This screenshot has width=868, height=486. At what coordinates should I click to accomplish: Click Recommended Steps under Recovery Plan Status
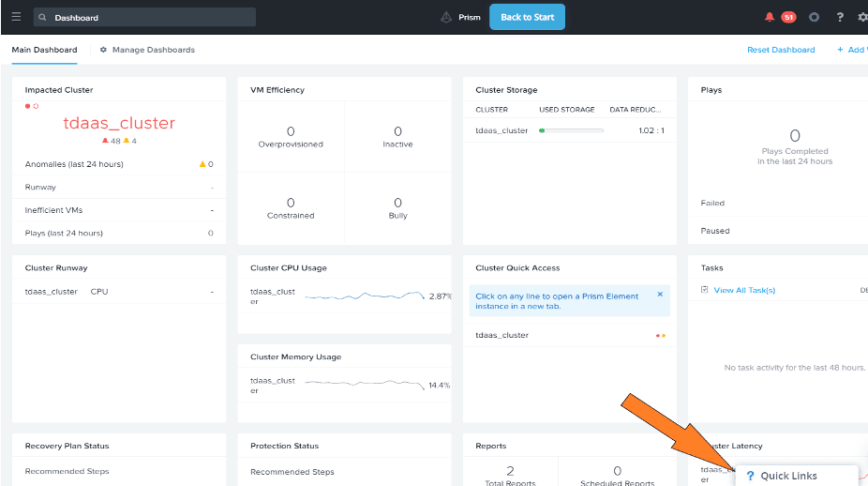(x=67, y=472)
